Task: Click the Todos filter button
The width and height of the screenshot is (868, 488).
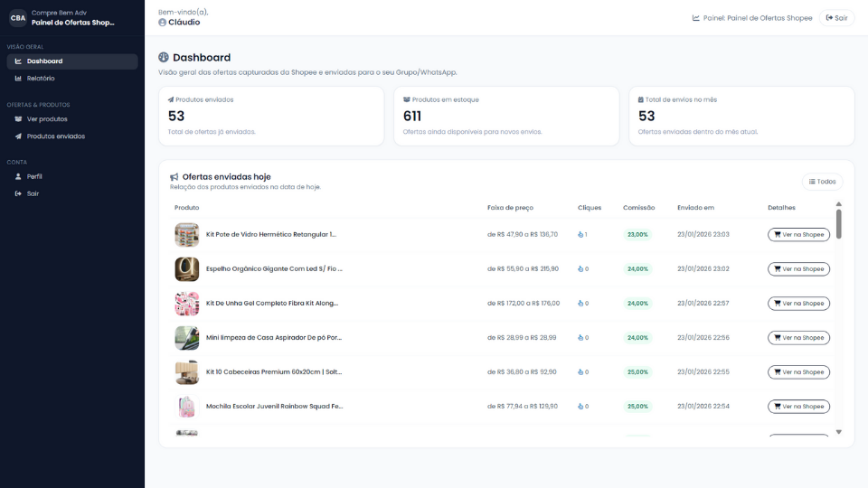Action: [822, 182]
